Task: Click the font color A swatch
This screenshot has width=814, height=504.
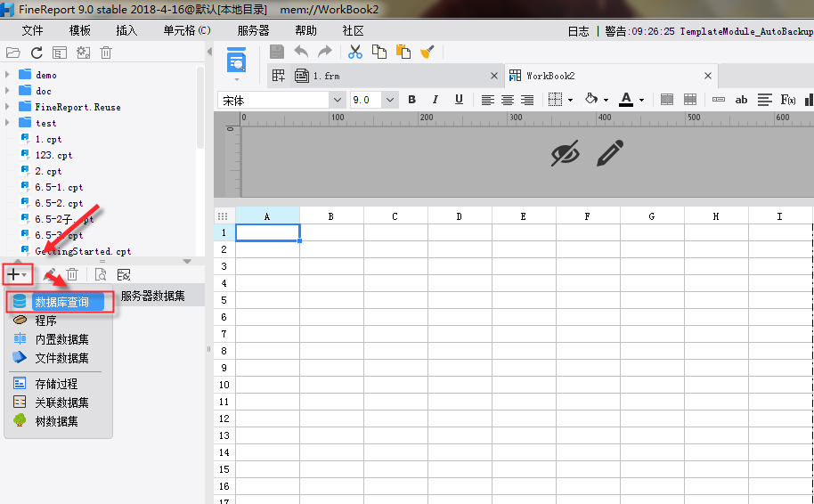Action: [x=626, y=100]
